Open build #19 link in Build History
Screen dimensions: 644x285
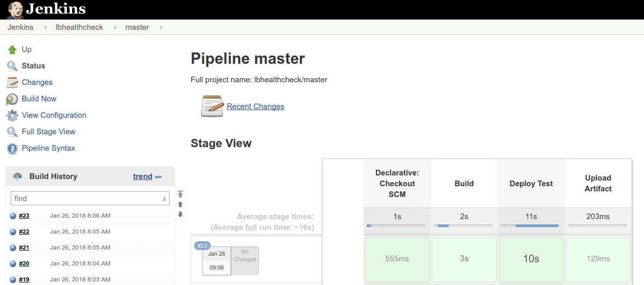coord(24,280)
